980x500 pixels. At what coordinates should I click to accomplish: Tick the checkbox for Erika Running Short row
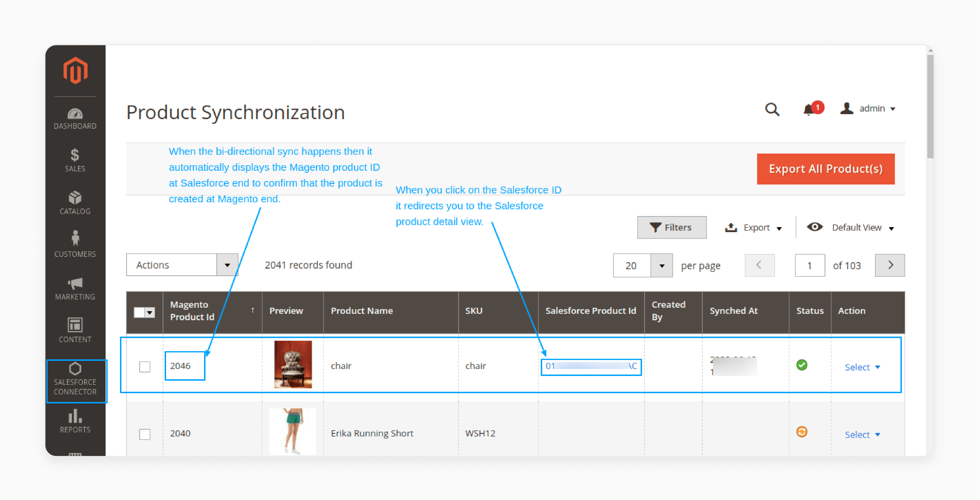point(145,434)
